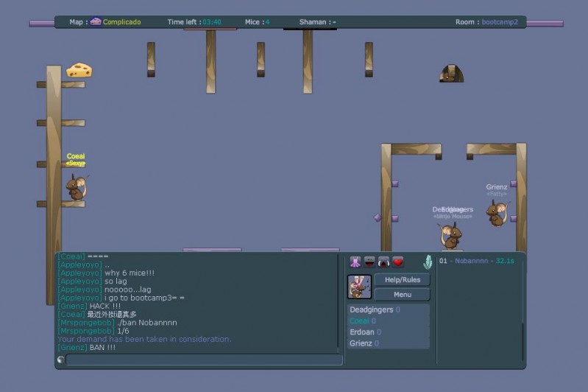Click the mouse avatar thumbnail

click(359, 287)
